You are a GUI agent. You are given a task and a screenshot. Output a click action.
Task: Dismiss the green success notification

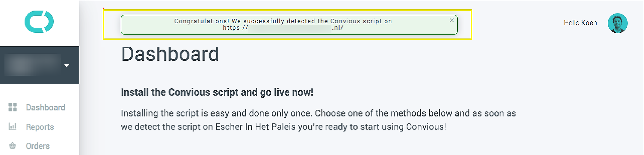coord(452,20)
